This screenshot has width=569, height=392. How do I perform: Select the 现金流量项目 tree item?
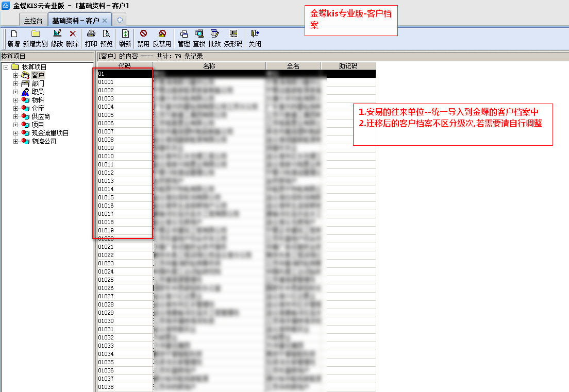click(x=50, y=133)
